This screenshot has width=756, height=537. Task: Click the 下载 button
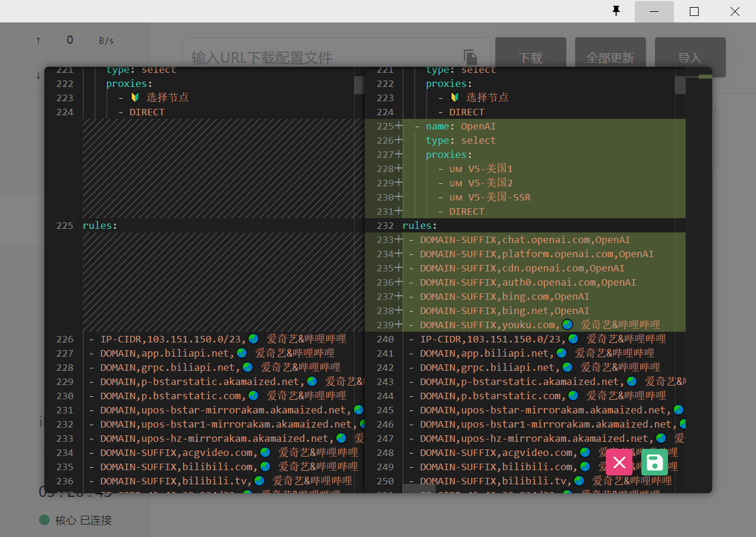tap(531, 57)
